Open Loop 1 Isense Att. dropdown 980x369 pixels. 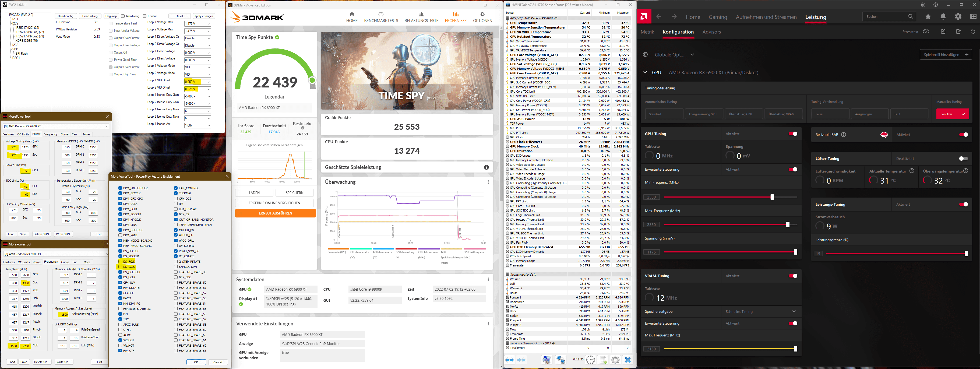(x=209, y=125)
